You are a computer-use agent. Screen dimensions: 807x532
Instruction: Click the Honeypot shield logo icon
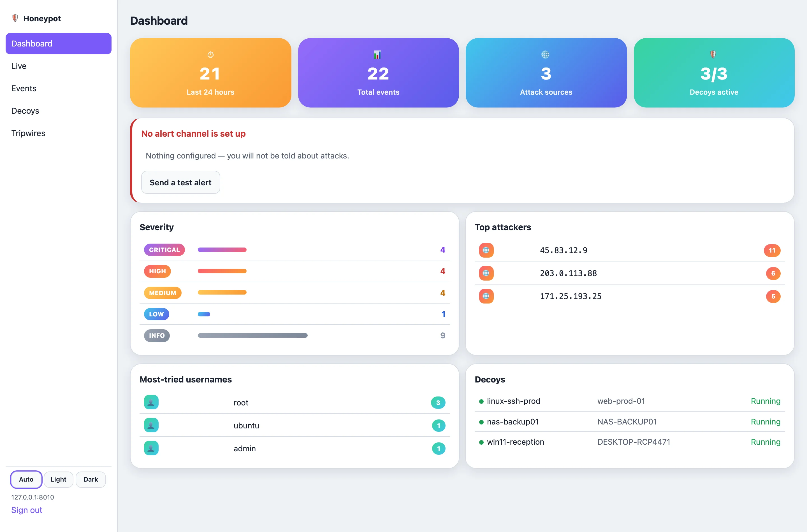(x=15, y=18)
